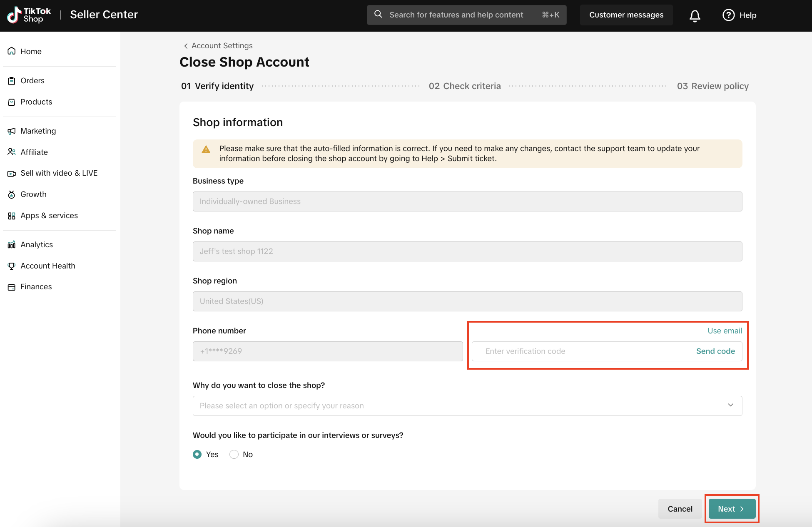This screenshot has height=527, width=812.
Task: Click the TikTok Shop logo
Action: click(29, 15)
